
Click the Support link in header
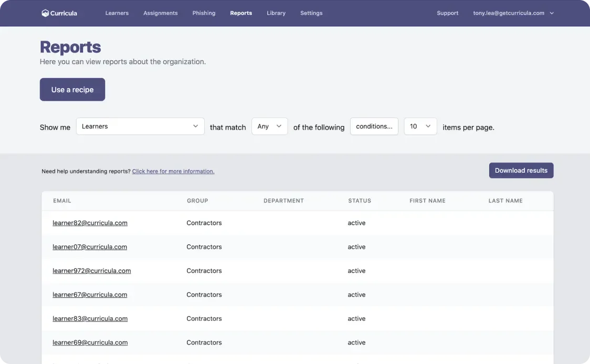coord(447,13)
